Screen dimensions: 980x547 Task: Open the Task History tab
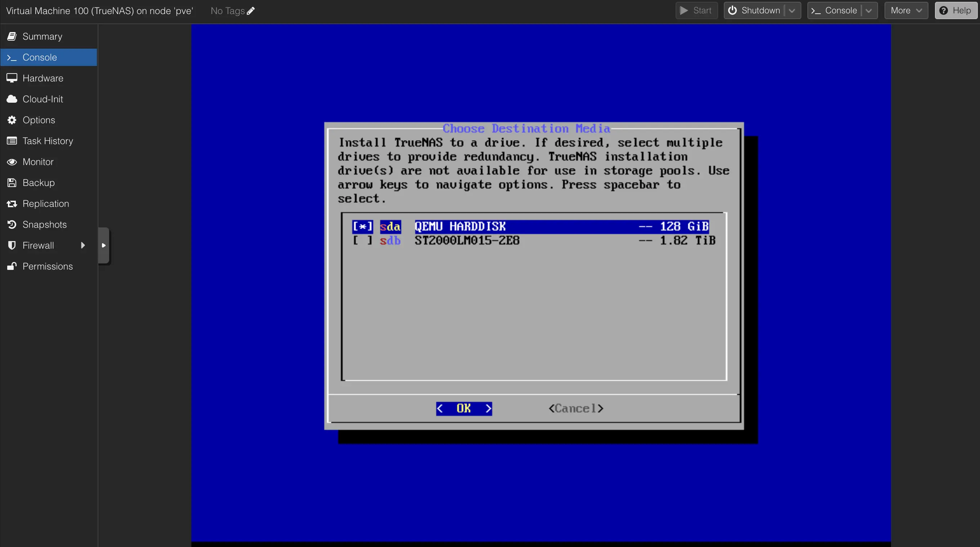click(49, 141)
